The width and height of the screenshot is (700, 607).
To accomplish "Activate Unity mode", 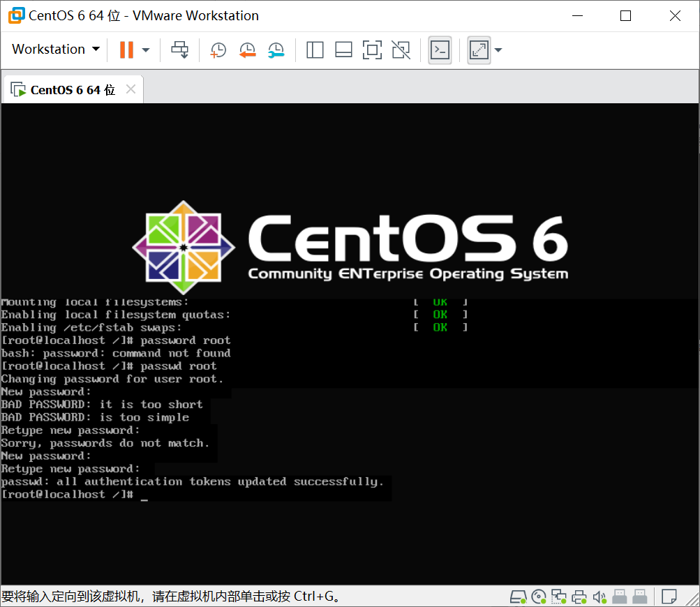I will tap(401, 50).
